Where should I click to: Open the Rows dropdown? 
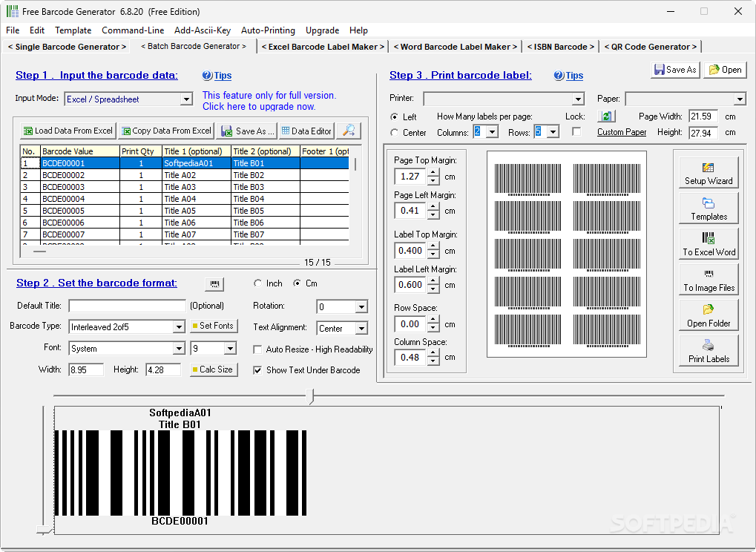pyautogui.click(x=553, y=131)
